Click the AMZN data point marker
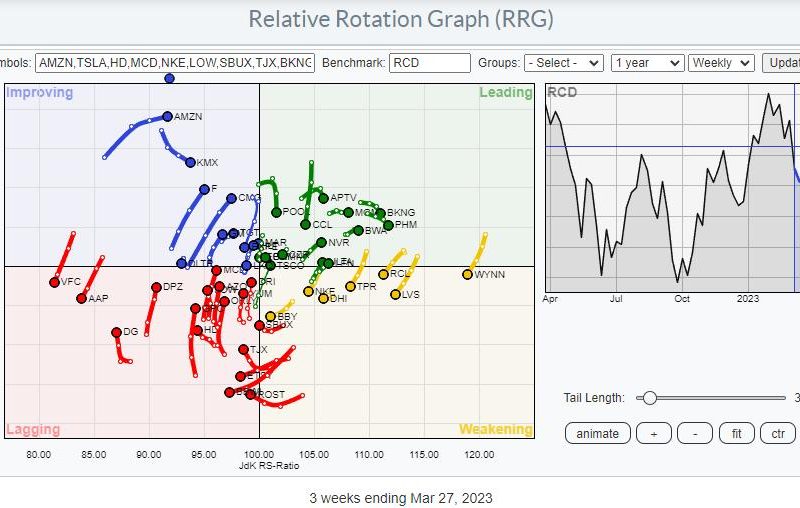Screen dimensions: 800x508 pyautogui.click(x=167, y=116)
